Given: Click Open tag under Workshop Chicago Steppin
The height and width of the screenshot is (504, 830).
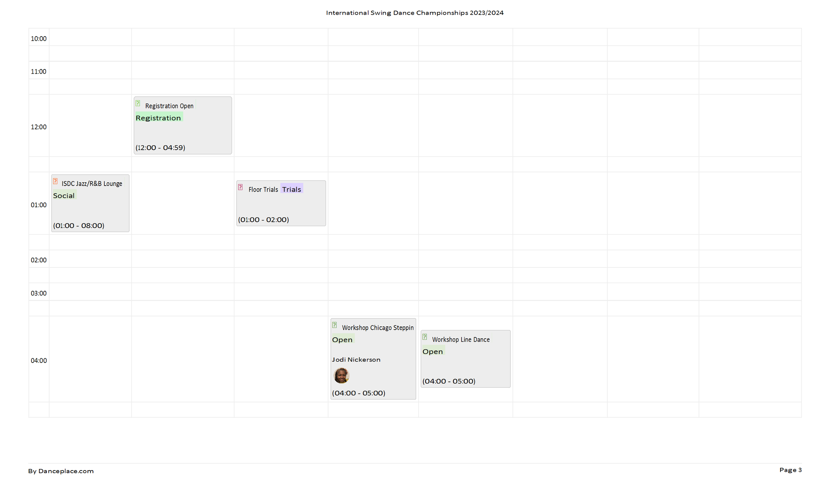Looking at the screenshot, I should click(342, 340).
